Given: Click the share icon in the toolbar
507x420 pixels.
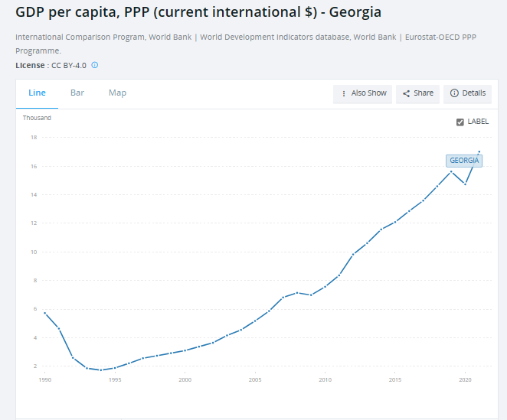Looking at the screenshot, I should click(406, 93).
